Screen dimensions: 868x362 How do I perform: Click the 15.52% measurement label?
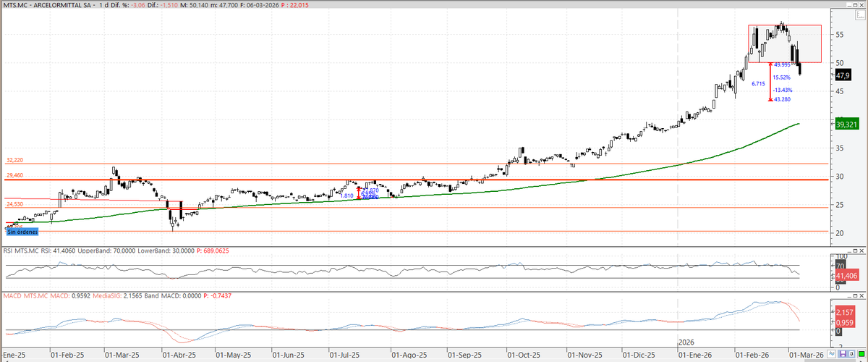(782, 77)
